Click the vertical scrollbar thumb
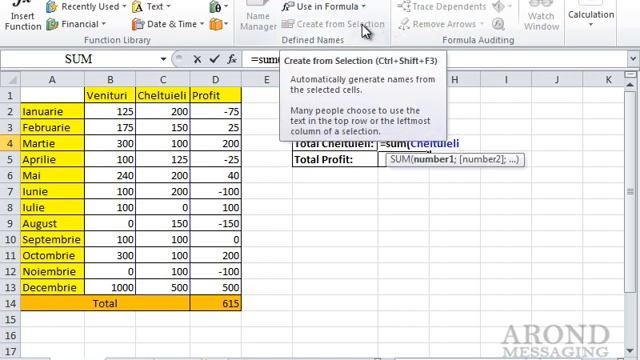This screenshot has width=640, height=360. 630,192
